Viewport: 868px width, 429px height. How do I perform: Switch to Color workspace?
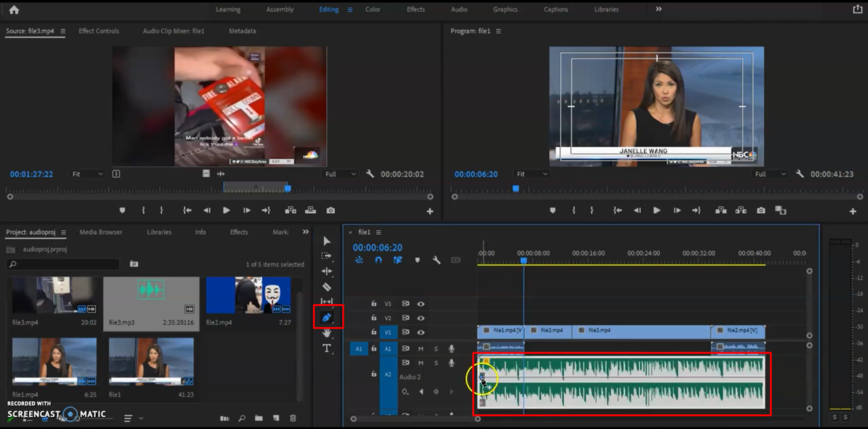click(x=373, y=10)
